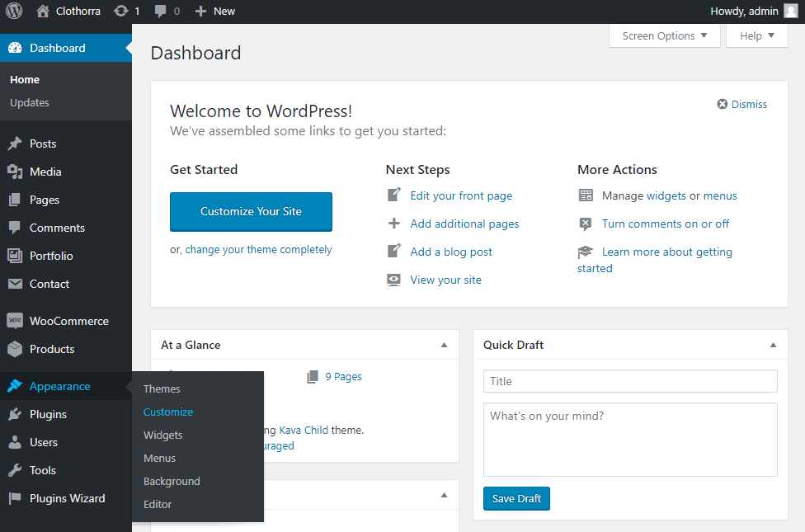Expand the Screen Options dropdown
The height and width of the screenshot is (532, 805).
(x=664, y=35)
